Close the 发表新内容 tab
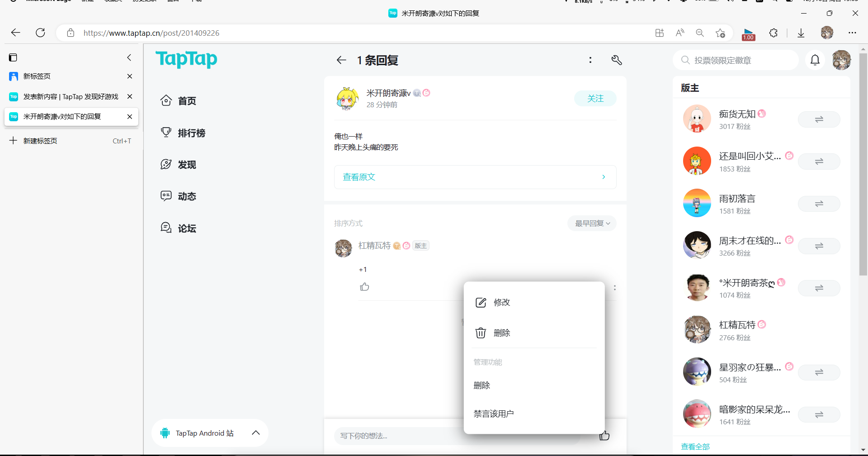Screen dimensions: 868x456 click(x=130, y=96)
